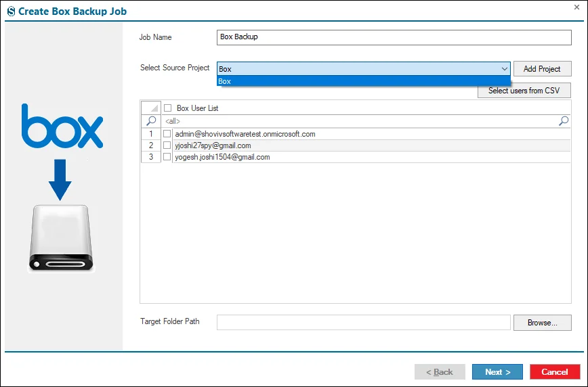Select row number 1 header

point(151,134)
